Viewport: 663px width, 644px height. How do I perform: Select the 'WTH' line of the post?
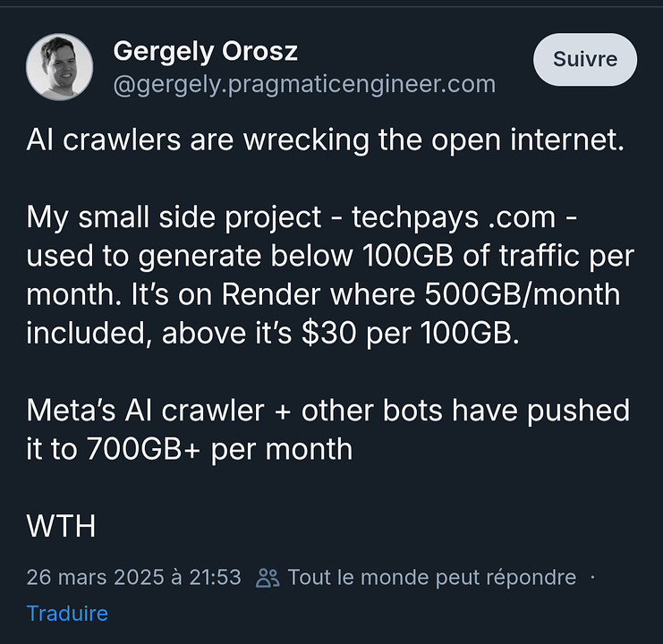click(62, 526)
